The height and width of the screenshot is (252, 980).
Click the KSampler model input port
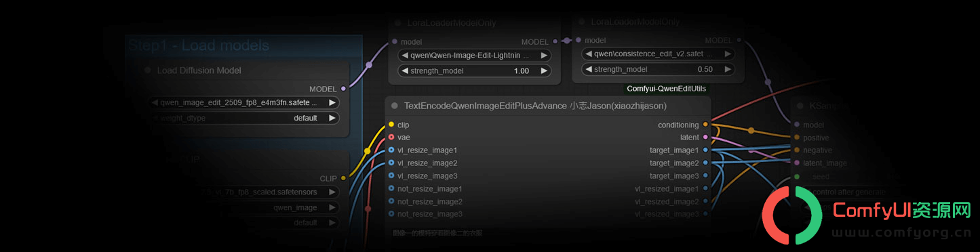coord(797,125)
